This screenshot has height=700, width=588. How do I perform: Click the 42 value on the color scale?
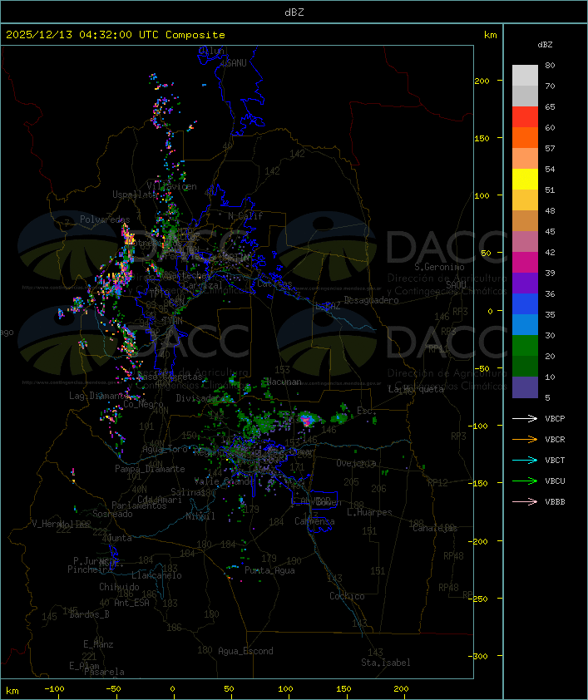tap(550, 252)
